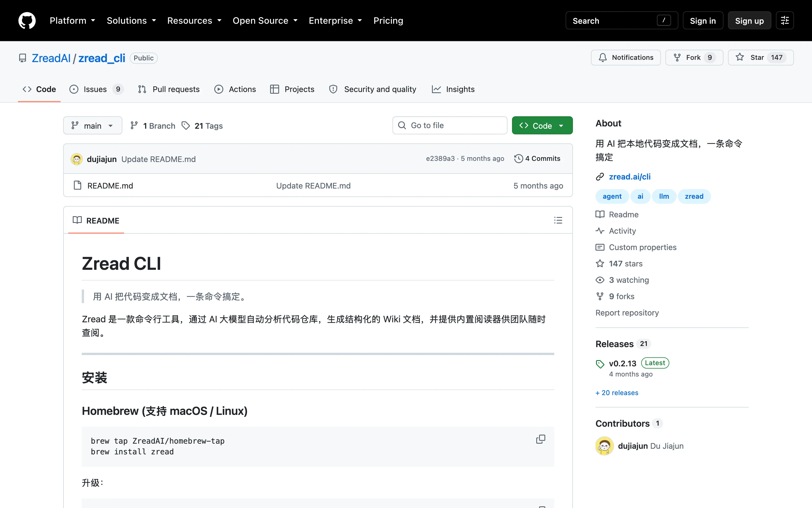This screenshot has height=508, width=812.
Task: Click Report repository link
Action: pyautogui.click(x=627, y=313)
